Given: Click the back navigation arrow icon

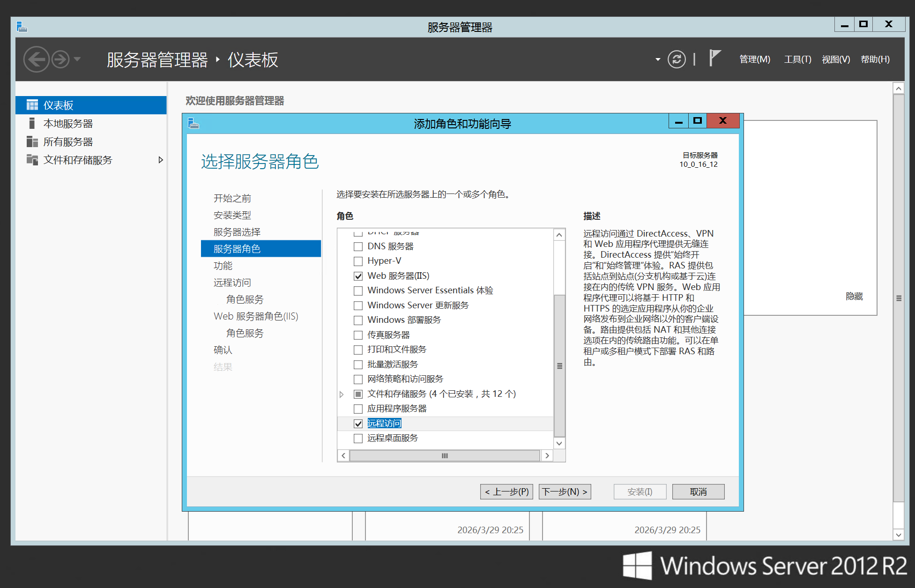Looking at the screenshot, I should (x=36, y=60).
